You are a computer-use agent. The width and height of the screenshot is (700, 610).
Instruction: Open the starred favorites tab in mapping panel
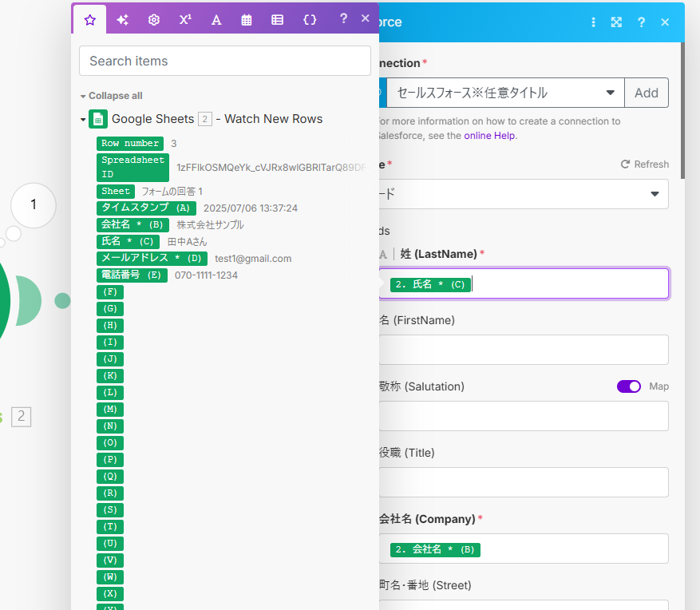[x=89, y=20]
